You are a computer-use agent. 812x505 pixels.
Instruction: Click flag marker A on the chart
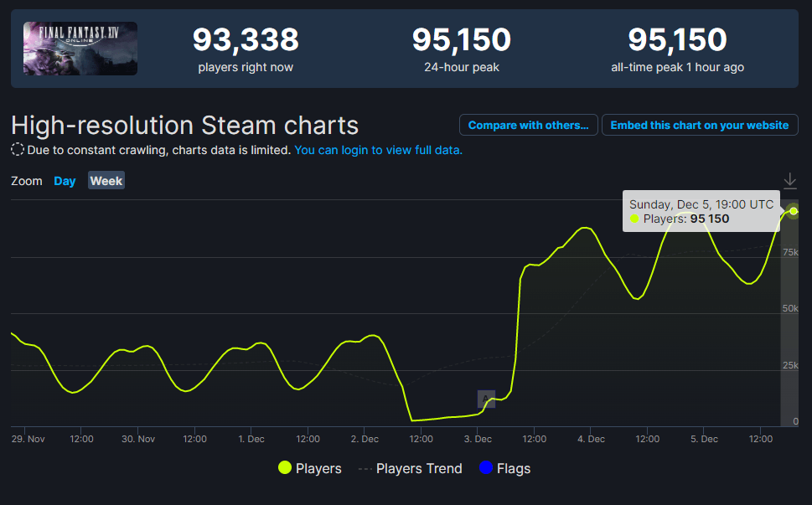(486, 399)
